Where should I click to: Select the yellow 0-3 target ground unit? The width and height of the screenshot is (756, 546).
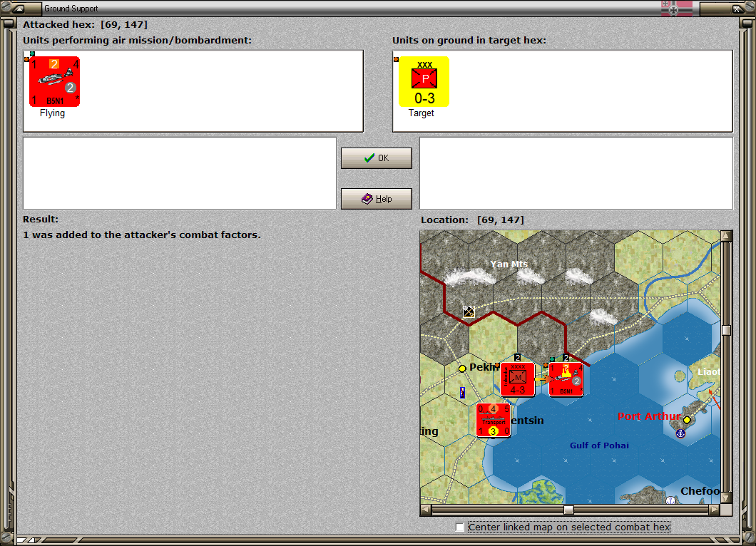424,81
